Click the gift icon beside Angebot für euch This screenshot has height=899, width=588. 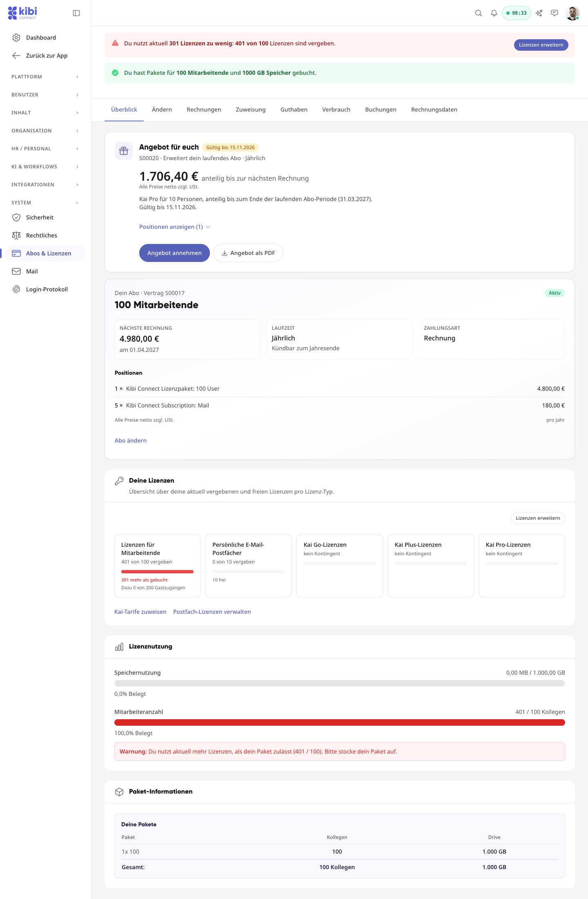point(124,151)
